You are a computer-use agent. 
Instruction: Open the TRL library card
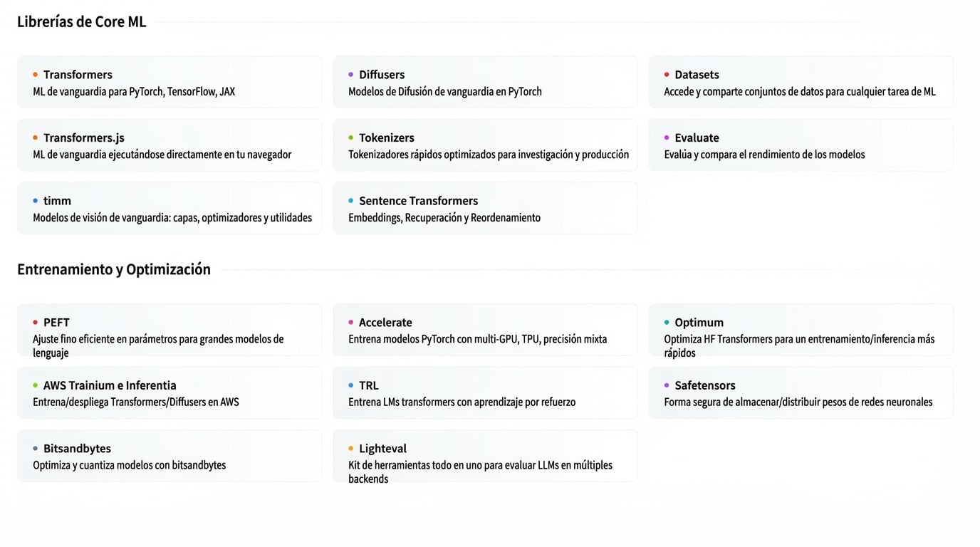pos(485,393)
